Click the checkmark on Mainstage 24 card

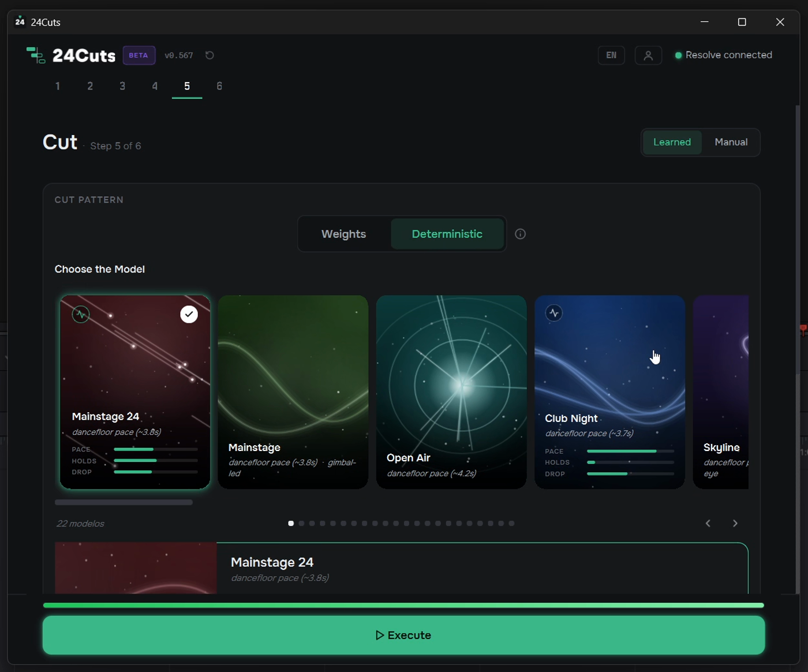point(189,314)
